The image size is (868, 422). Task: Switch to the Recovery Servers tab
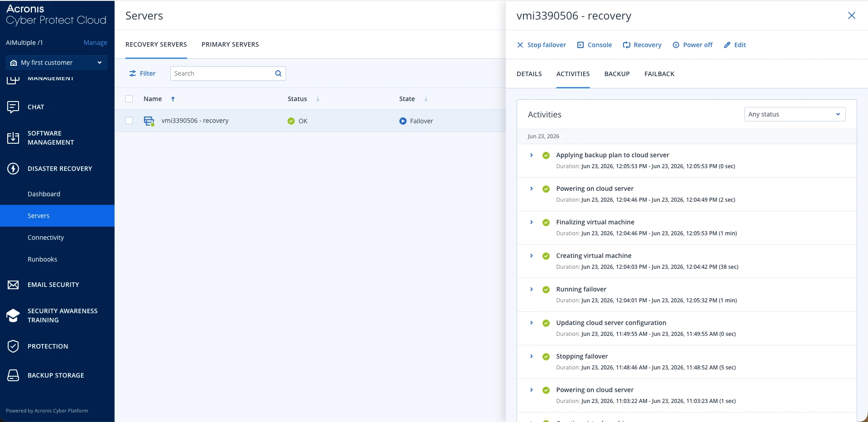point(156,44)
